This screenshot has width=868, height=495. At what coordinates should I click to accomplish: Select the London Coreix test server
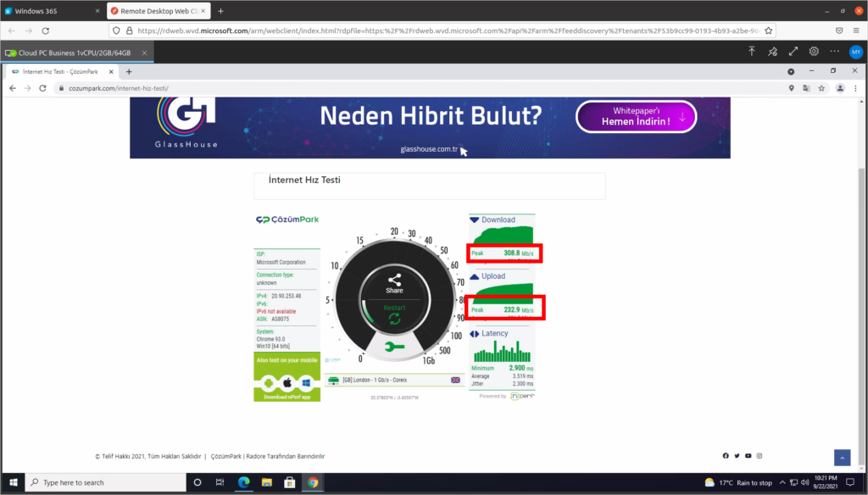[394, 380]
